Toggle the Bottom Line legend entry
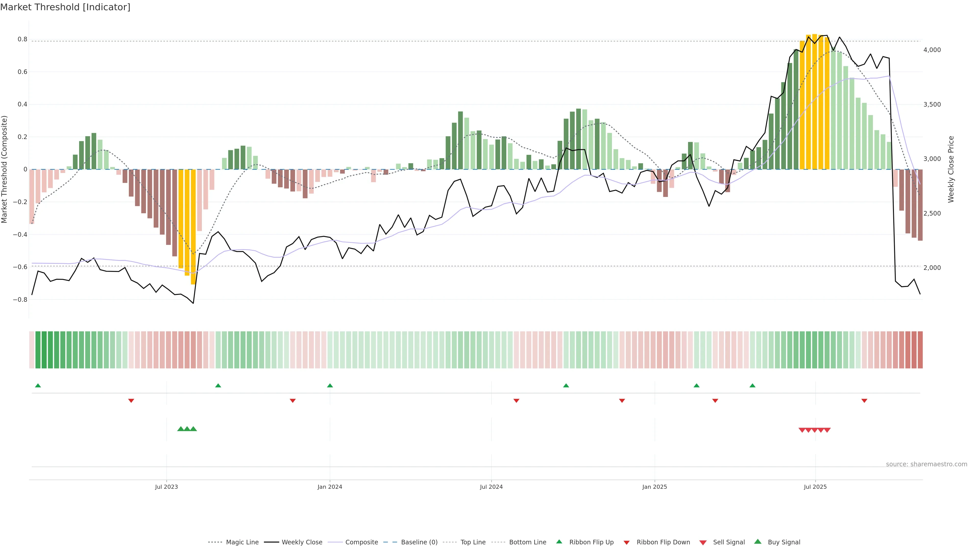The height and width of the screenshot is (551, 980). [x=527, y=542]
